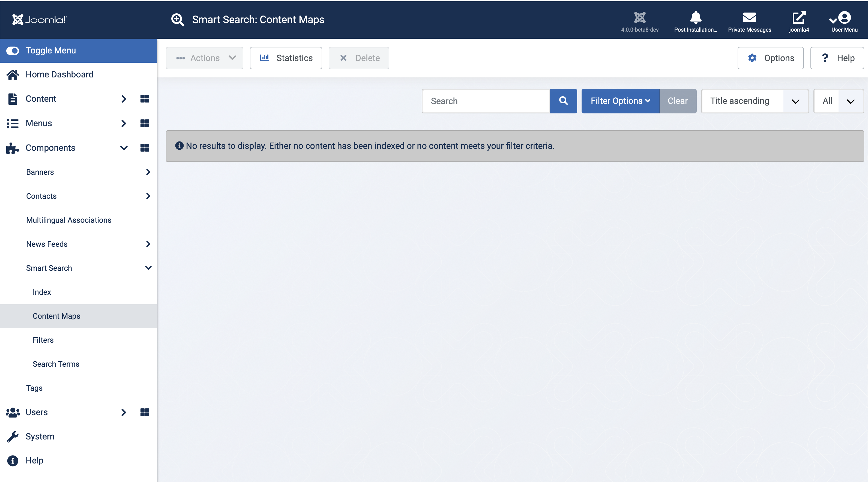The width and height of the screenshot is (868, 482).
Task: Click the Statistics button
Action: pyautogui.click(x=286, y=58)
